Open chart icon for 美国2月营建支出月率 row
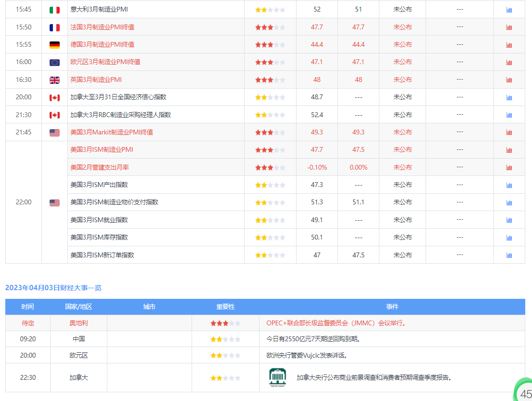 tap(509, 167)
